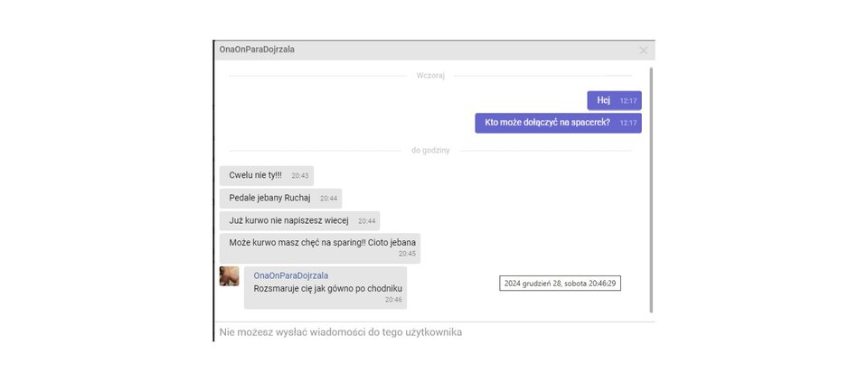Click the timestamp on the spacerek message
Screen dimensions: 868x382
click(628, 123)
